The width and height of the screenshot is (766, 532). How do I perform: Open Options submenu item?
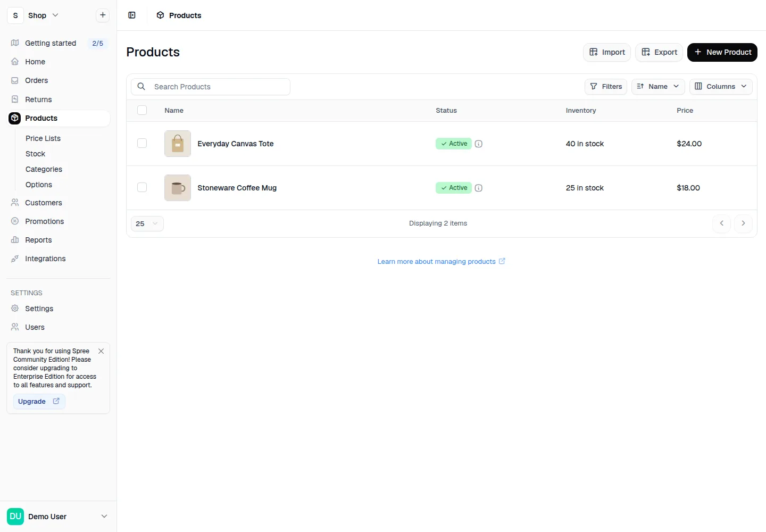[39, 185]
